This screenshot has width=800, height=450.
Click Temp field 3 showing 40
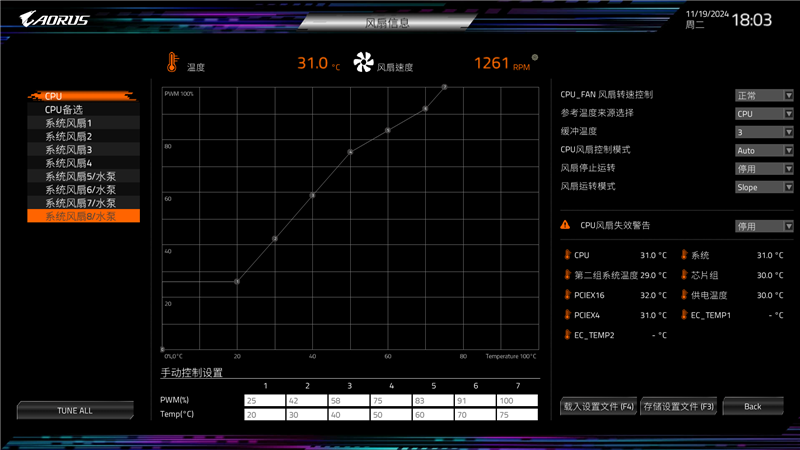[x=348, y=415]
